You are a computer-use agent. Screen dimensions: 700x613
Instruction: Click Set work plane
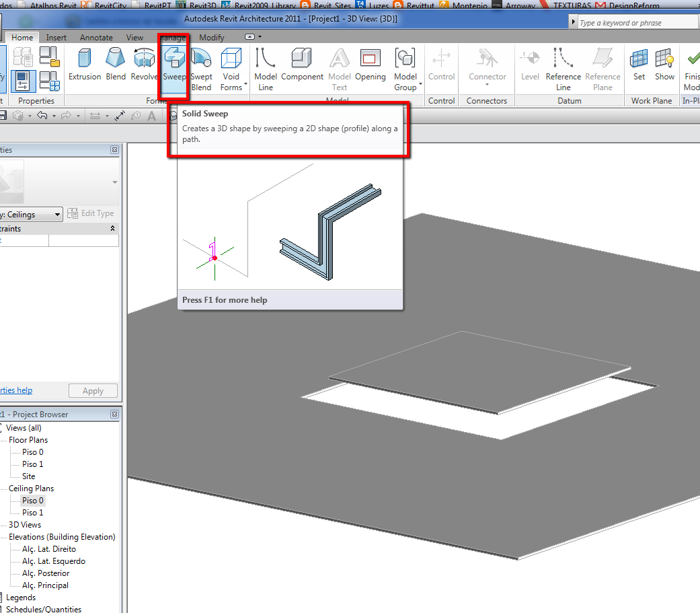639,65
